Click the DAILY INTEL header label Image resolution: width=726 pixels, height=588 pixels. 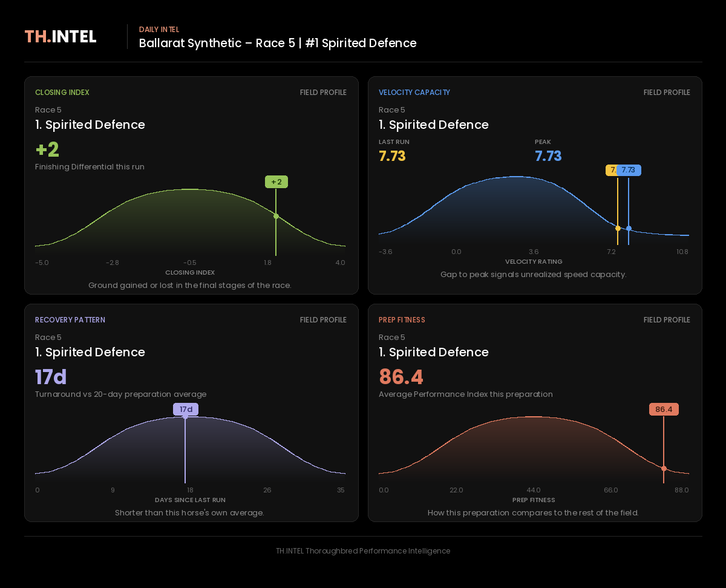[x=159, y=30]
